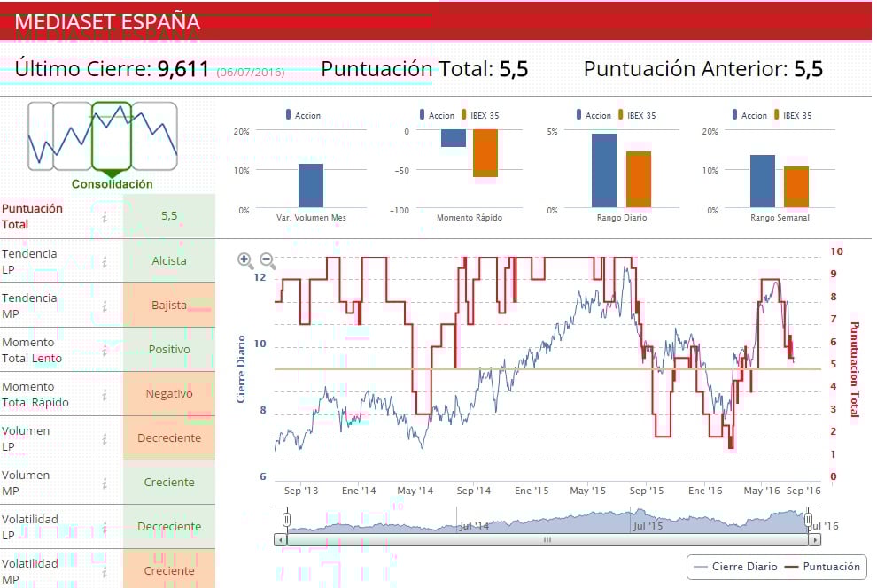877x588 pixels.
Task: Click the Volatilidad MP row label
Action: point(29,572)
